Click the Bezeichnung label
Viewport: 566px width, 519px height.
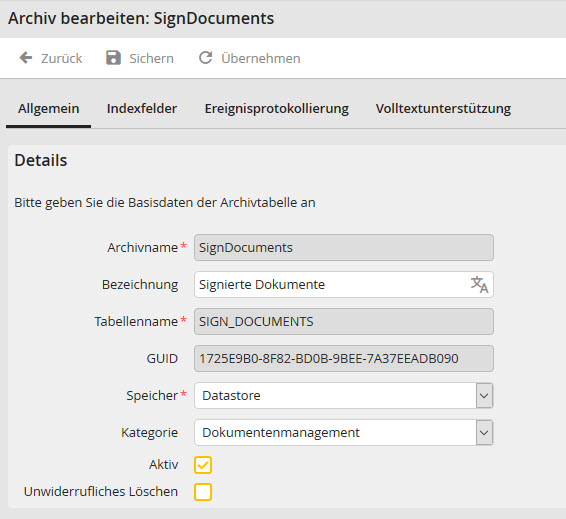coord(140,285)
